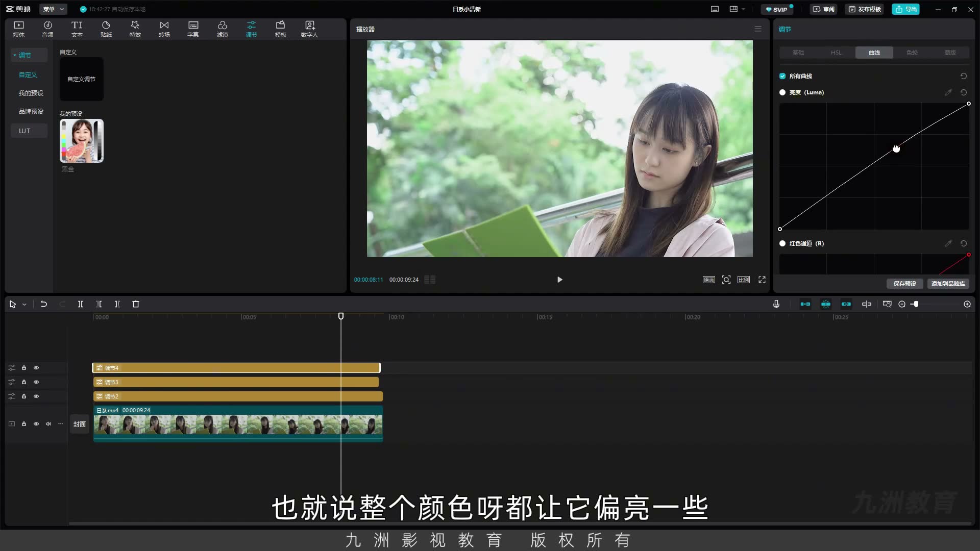Open the player panel menu icon
The width and height of the screenshot is (980, 551).
coord(758,29)
